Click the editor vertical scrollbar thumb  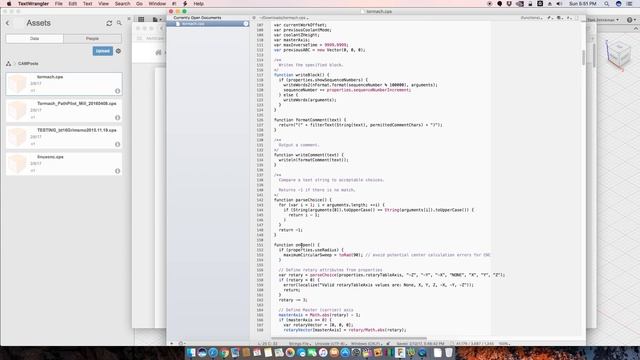click(x=583, y=58)
